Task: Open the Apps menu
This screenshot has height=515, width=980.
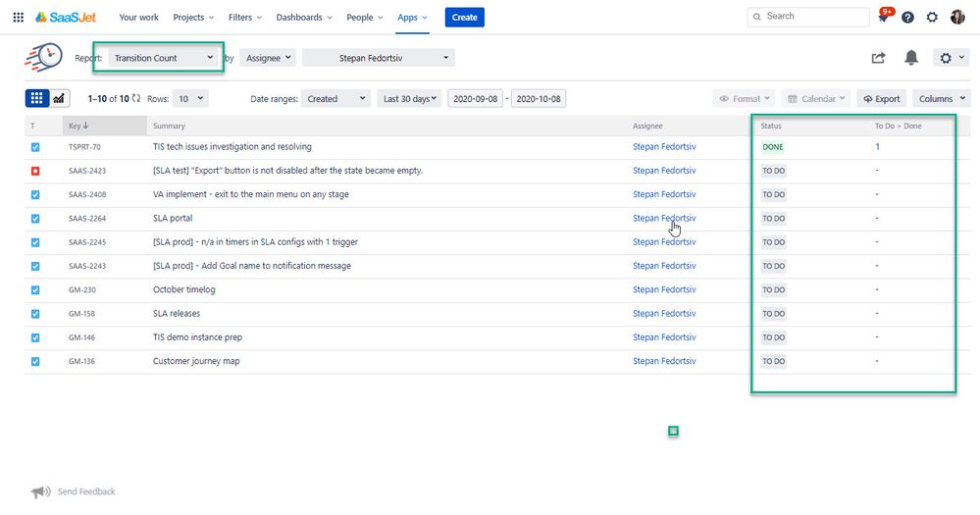Action: [x=412, y=17]
